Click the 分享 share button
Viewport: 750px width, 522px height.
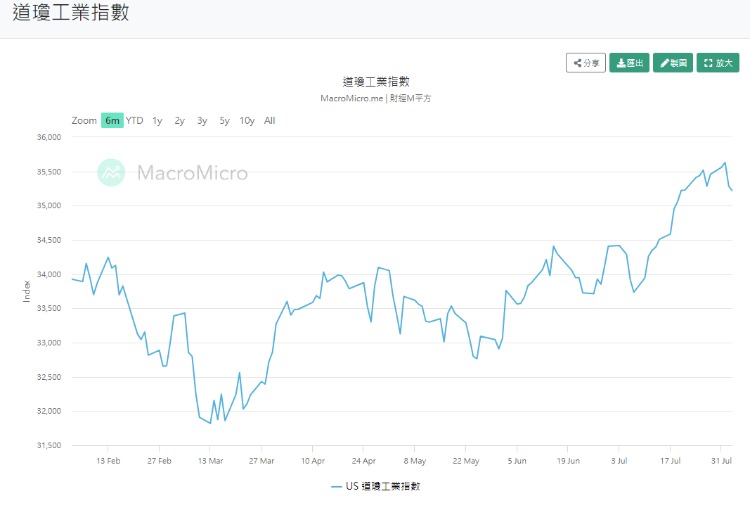tap(585, 63)
